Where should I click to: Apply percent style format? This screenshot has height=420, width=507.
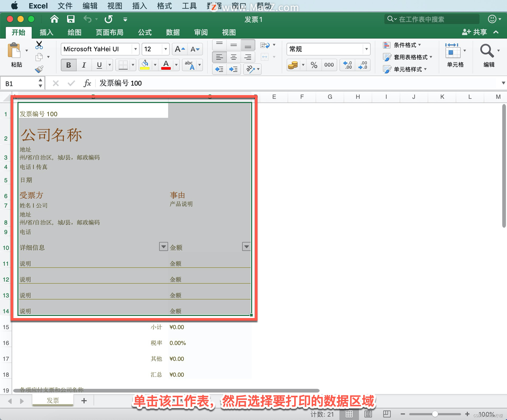(314, 65)
